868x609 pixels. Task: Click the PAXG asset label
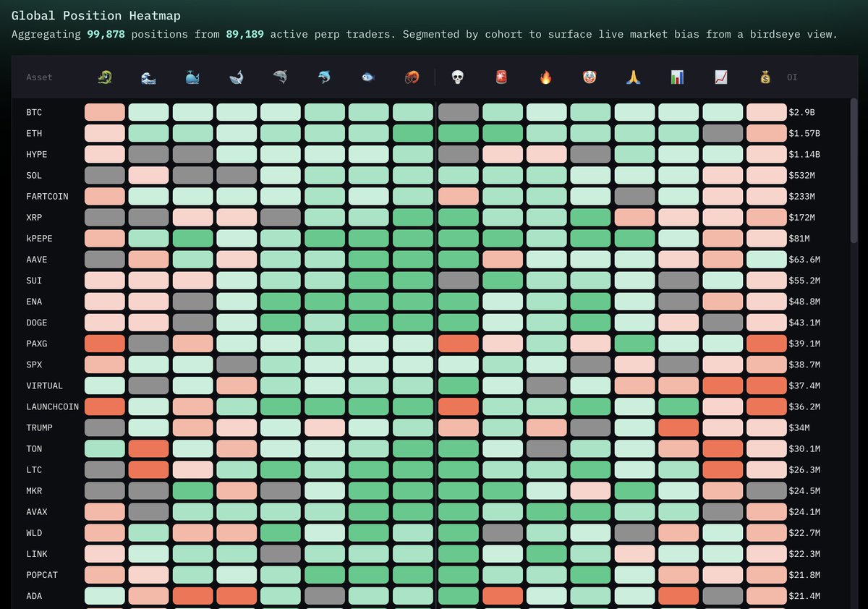(37, 344)
